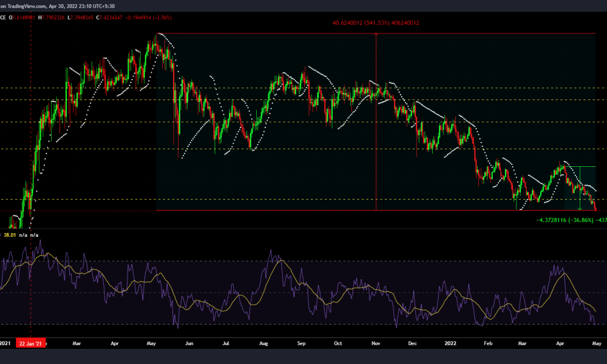Click the high price value 7.7902326

pyautogui.click(x=53, y=18)
